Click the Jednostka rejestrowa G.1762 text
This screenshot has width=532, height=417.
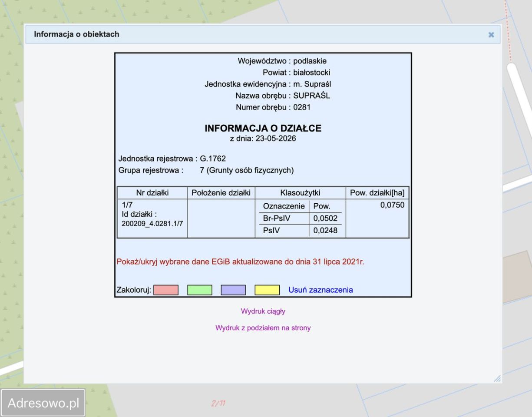pos(172,159)
